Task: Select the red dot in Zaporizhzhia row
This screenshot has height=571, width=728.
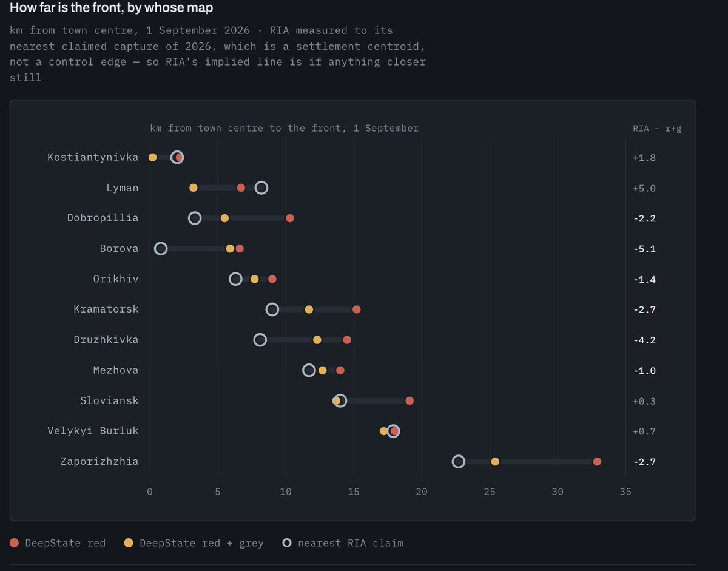Action: [597, 462]
